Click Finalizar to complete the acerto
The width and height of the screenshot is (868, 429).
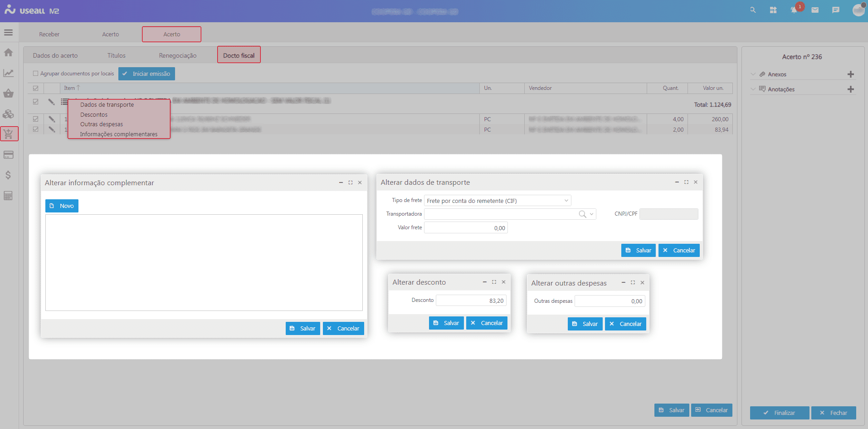[x=780, y=413]
